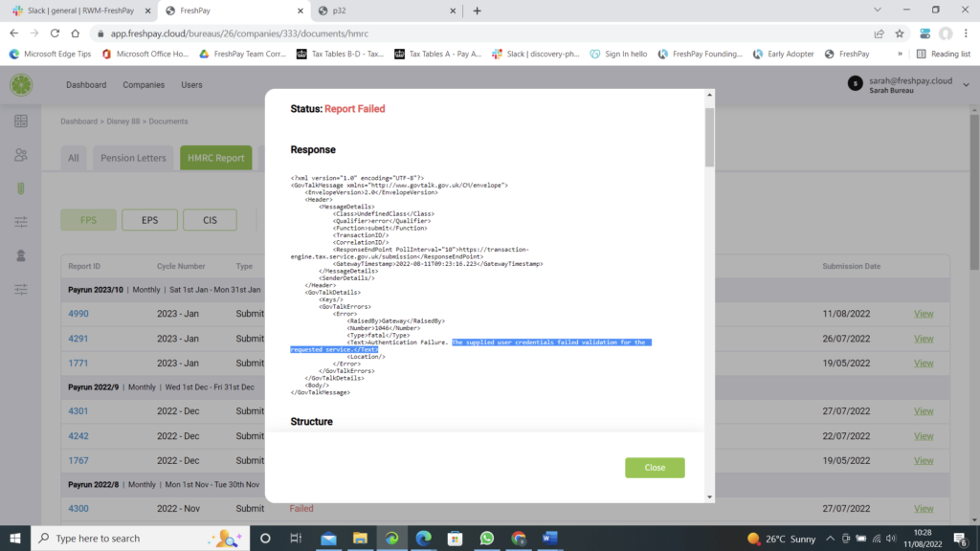Open Windows Start menu
980x551 pixels.
coord(15,538)
